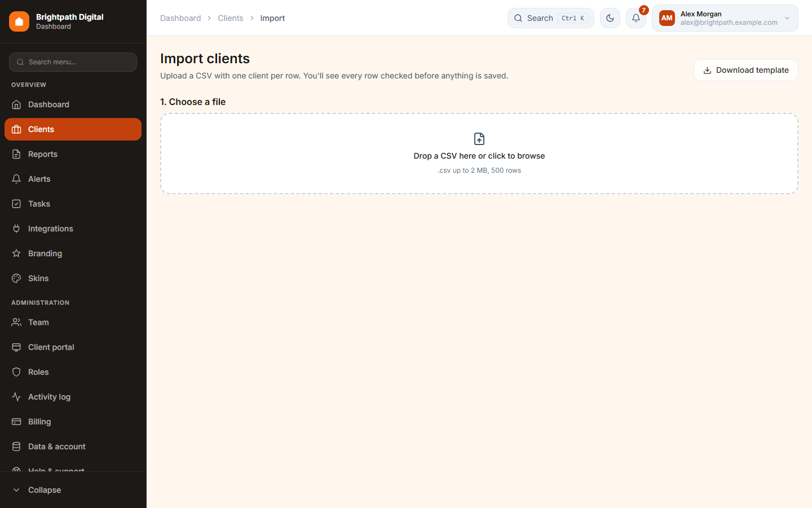Click the Branding star icon
812x508 pixels.
[16, 253]
